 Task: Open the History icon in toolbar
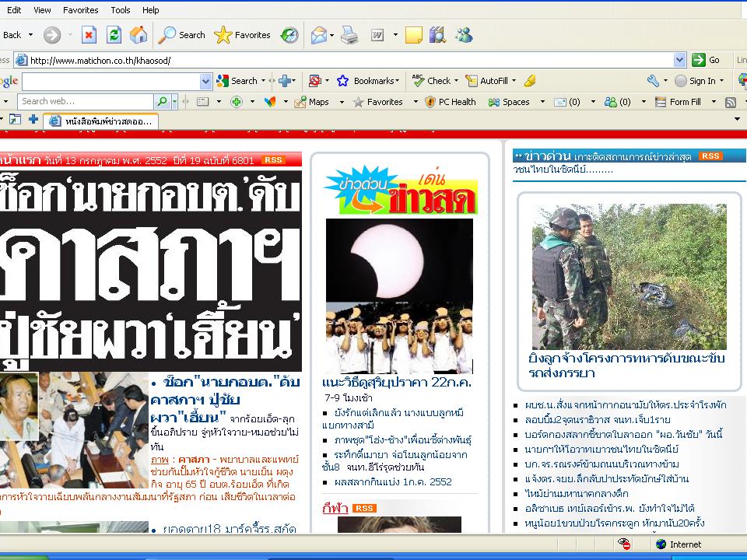pyautogui.click(x=289, y=35)
